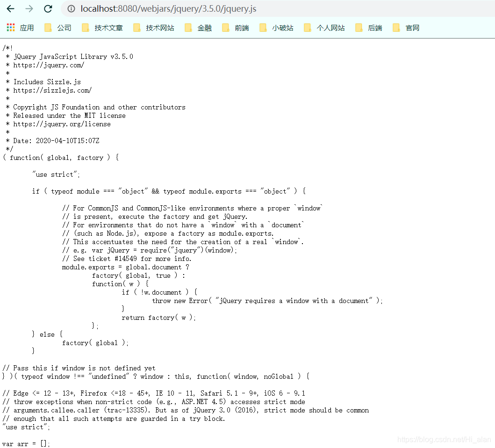The image size is (495, 448).
Task: Click the 'var arr = [];' line
Action: tap(26, 444)
